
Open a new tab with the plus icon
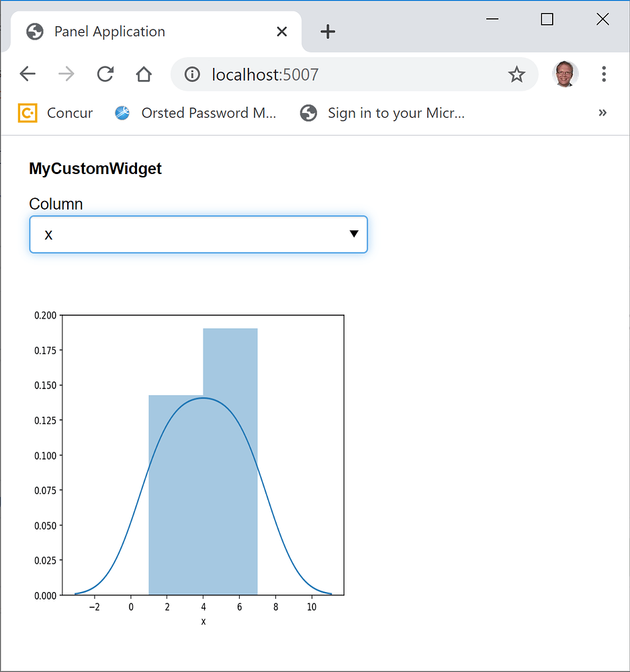click(328, 32)
